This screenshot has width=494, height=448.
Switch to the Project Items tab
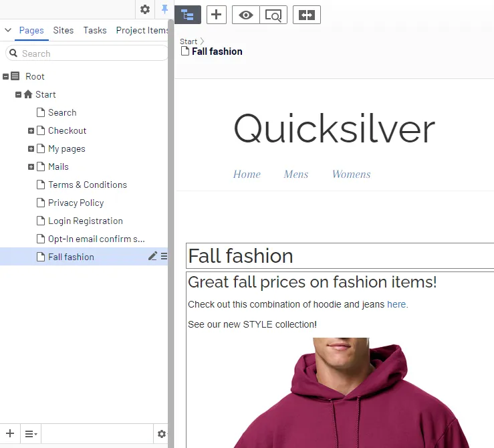[x=142, y=30]
